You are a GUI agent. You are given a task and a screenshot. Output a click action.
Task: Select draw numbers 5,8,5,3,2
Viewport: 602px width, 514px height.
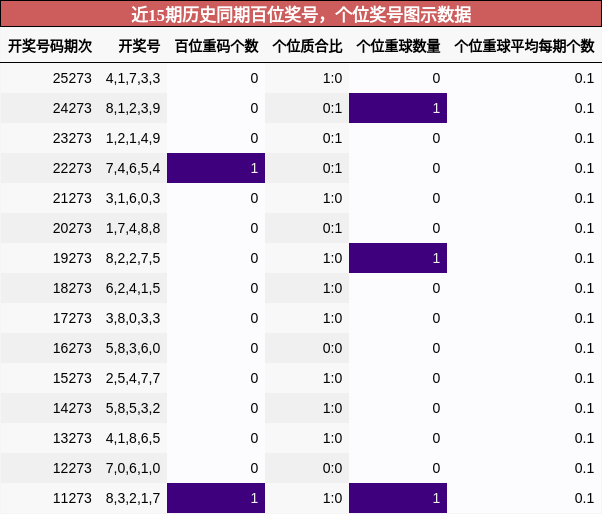pos(133,408)
